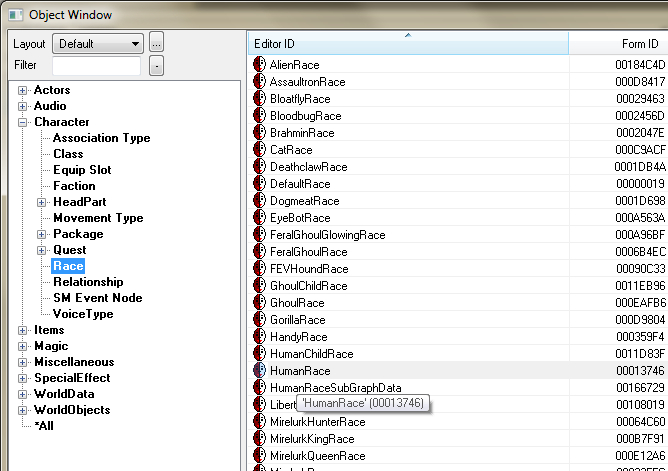Sort by the Form ID column header
The height and width of the screenshot is (471, 668).
(x=619, y=43)
